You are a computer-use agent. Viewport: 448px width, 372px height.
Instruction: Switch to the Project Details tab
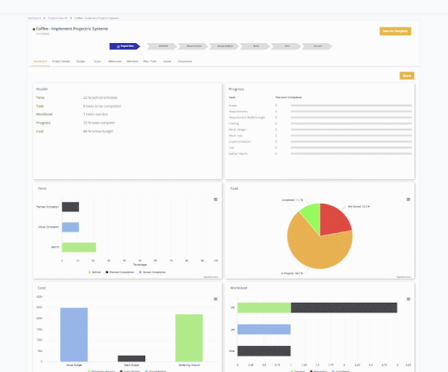[61, 61]
